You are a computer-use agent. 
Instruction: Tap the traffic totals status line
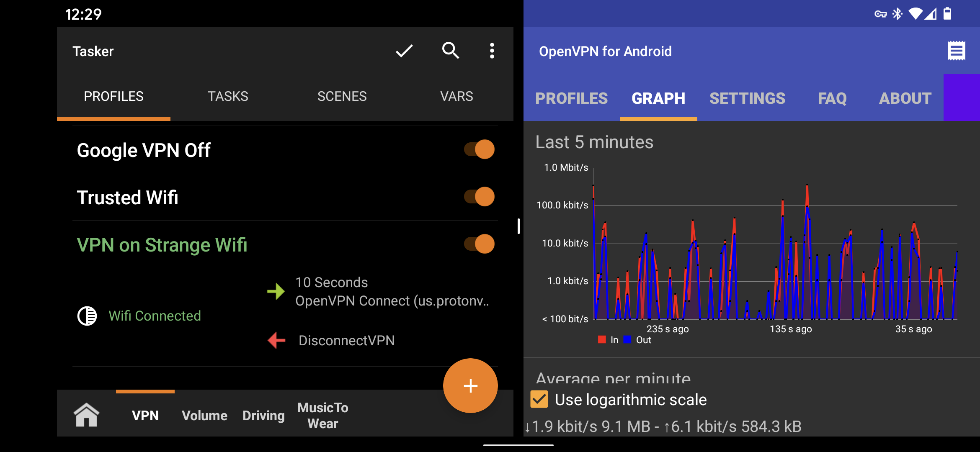[663, 426]
